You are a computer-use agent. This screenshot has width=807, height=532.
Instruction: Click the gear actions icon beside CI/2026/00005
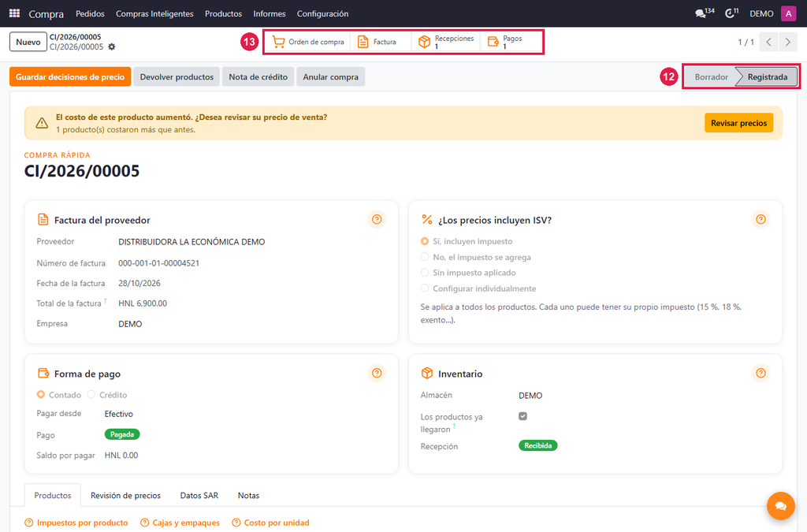[x=112, y=47]
